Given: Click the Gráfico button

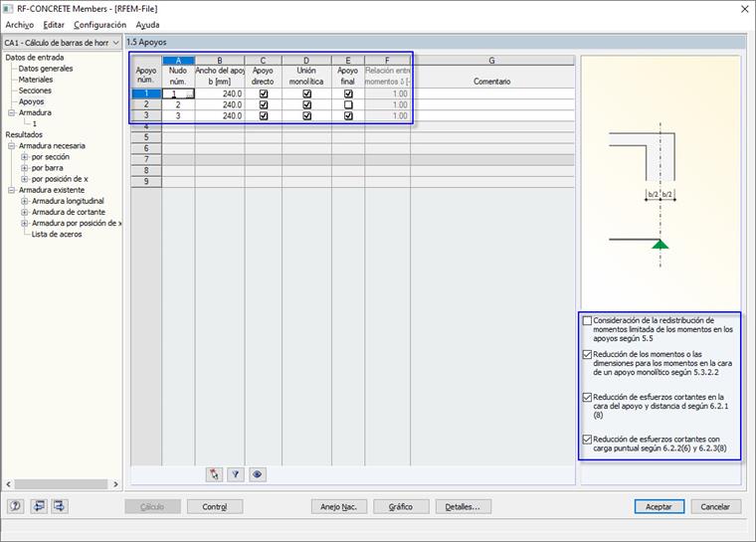Looking at the screenshot, I should tap(401, 507).
